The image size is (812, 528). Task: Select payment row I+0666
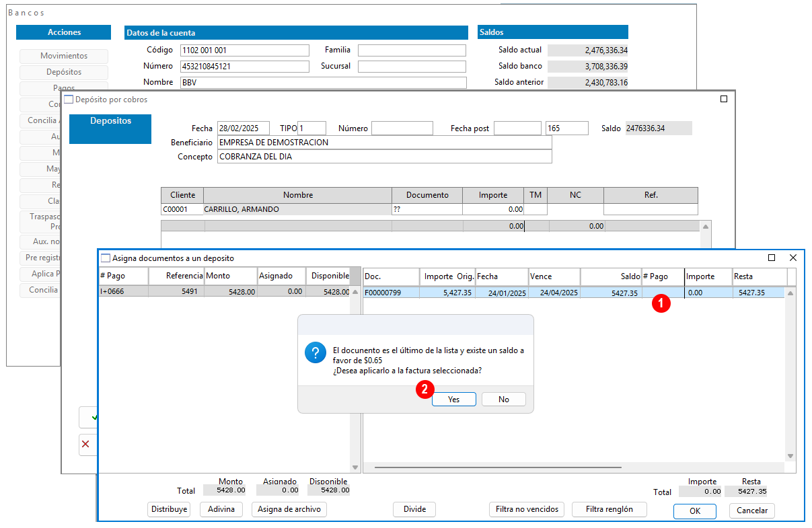click(224, 292)
